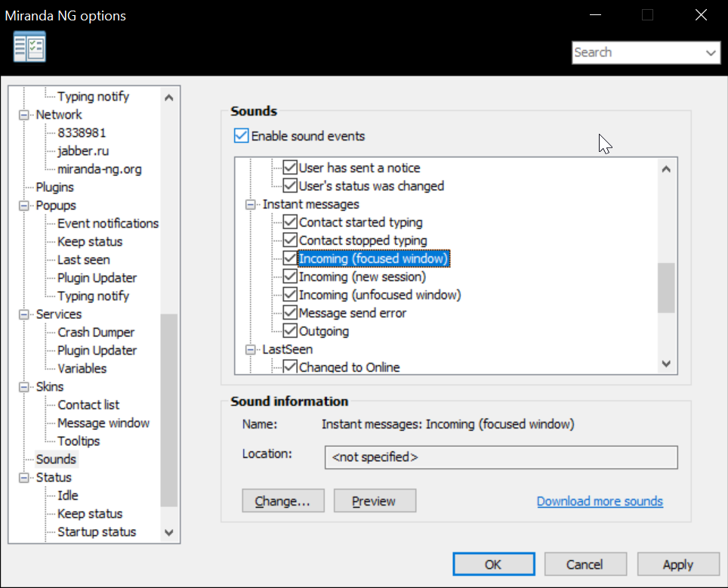The height and width of the screenshot is (588, 728).
Task: Uncheck Incoming (new session) event
Action: (291, 277)
